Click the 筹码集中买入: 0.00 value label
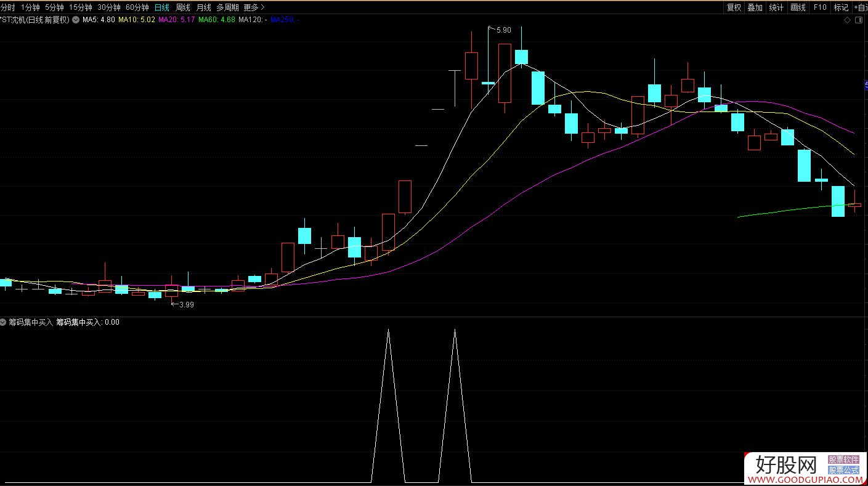The height and width of the screenshot is (486, 868). [88, 322]
